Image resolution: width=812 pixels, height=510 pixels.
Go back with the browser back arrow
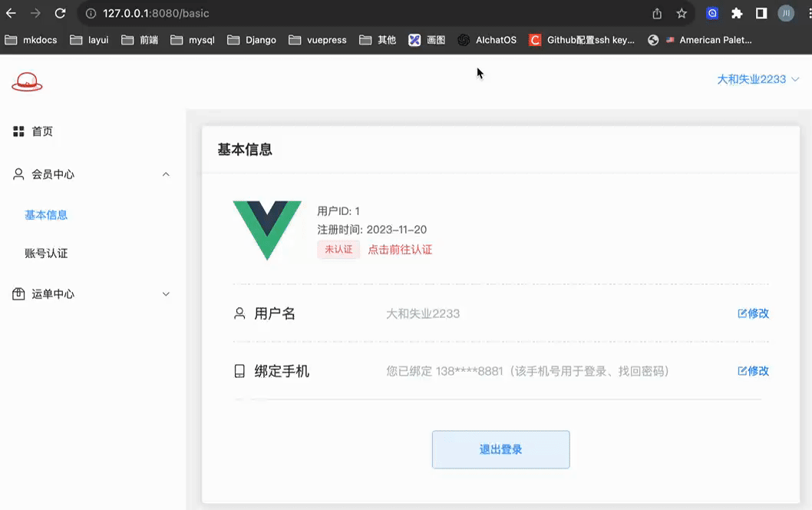point(11,13)
